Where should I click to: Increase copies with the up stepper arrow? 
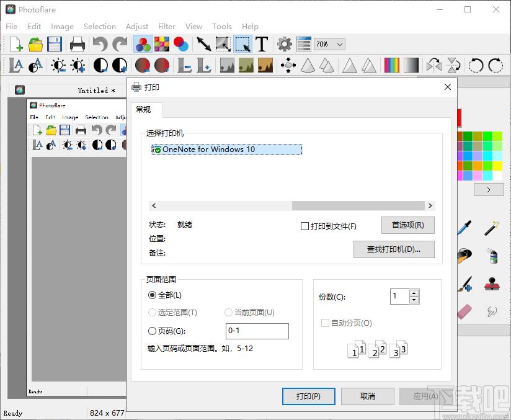pos(414,293)
